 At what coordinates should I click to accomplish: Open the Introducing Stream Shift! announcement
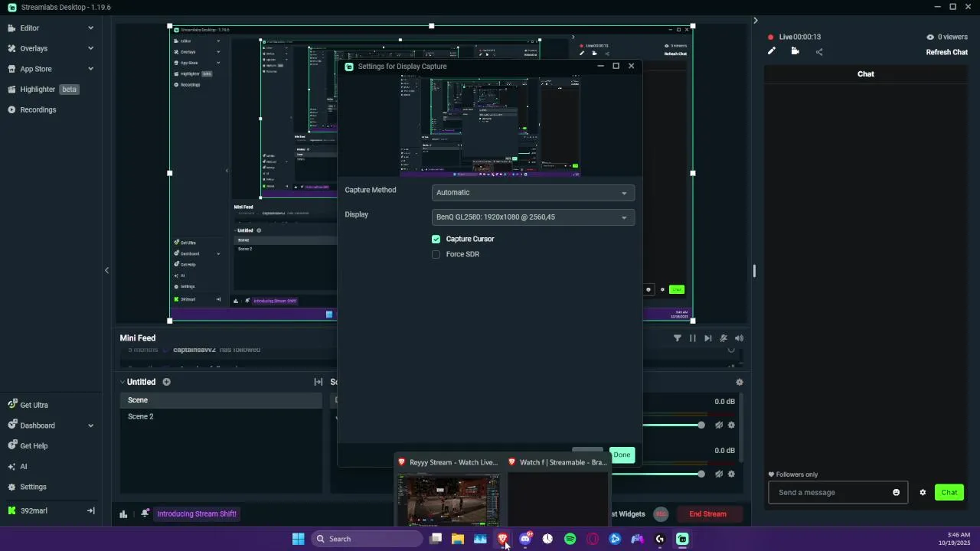click(x=197, y=514)
